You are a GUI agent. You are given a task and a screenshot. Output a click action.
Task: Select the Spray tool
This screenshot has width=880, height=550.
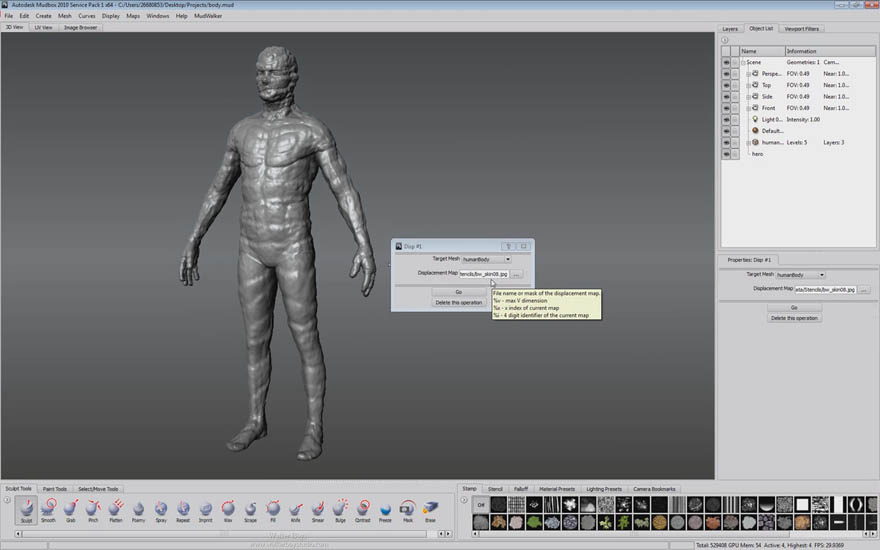pos(161,510)
